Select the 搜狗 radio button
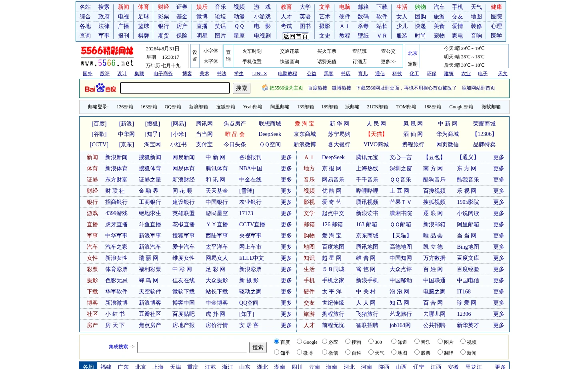The height and width of the screenshot is (369, 588). click(348, 341)
